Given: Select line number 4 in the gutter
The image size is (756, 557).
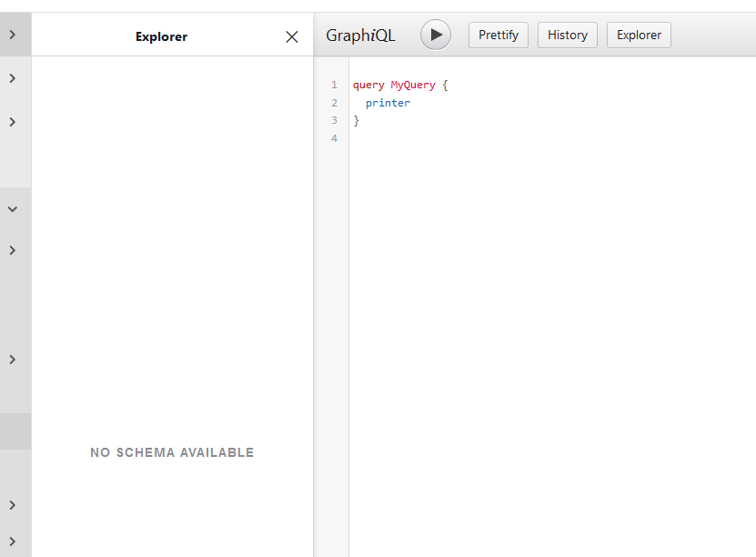Looking at the screenshot, I should click(334, 137).
